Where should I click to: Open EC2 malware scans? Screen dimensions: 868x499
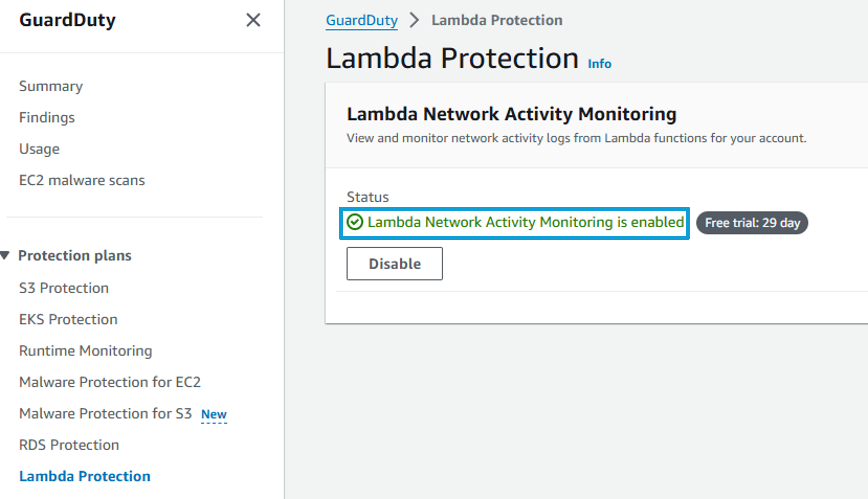(x=82, y=180)
